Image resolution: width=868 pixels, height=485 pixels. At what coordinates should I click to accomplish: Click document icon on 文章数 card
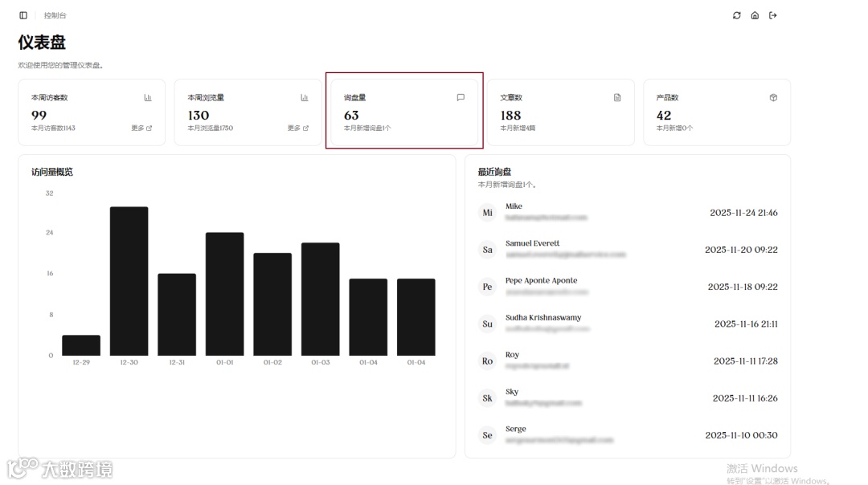coord(617,97)
